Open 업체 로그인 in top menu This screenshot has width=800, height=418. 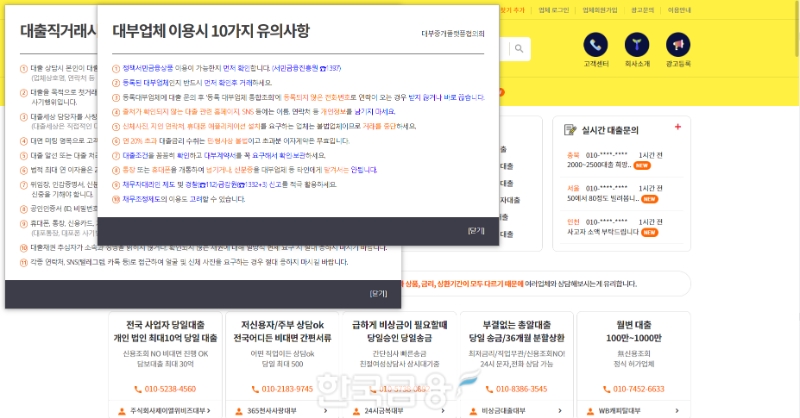point(553,9)
